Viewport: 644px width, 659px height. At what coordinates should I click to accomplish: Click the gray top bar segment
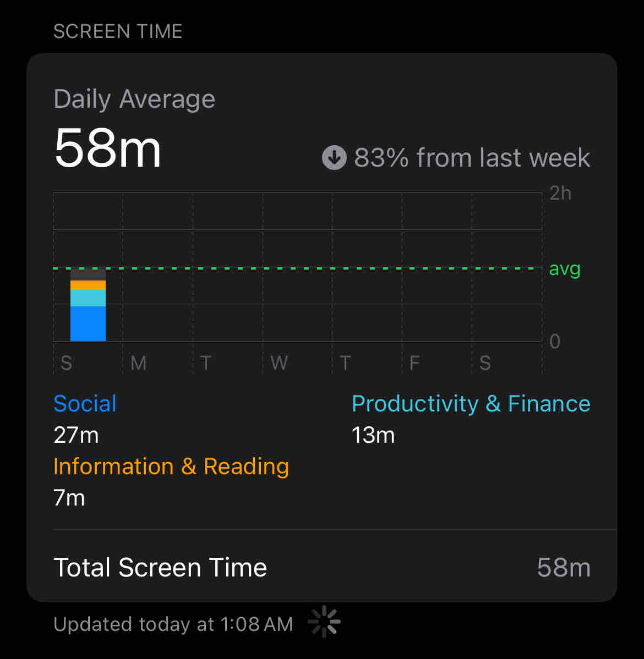88,274
